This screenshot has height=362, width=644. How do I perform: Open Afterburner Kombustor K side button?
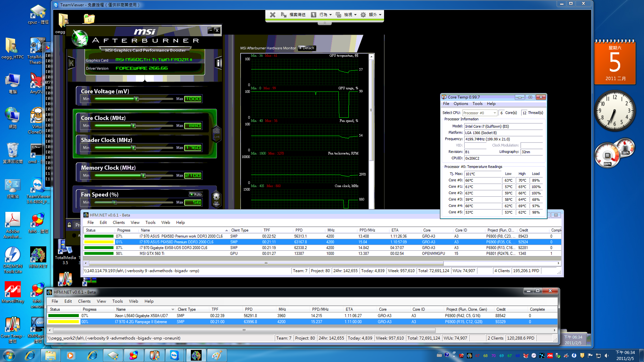[71, 63]
